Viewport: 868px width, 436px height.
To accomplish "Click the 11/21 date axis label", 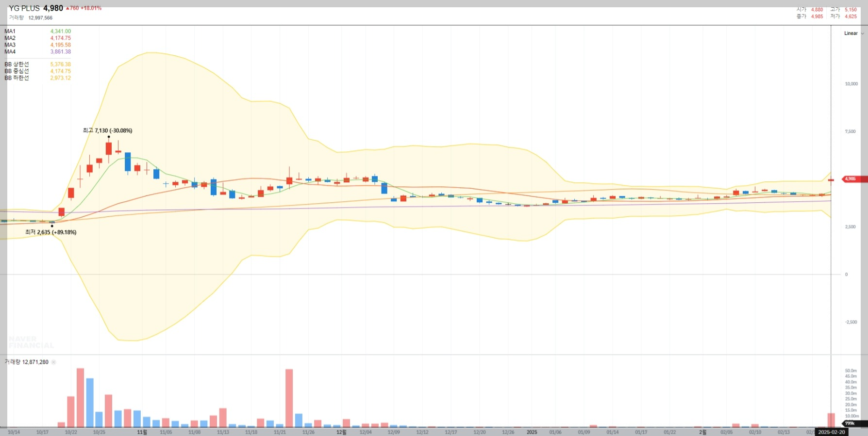I will (280, 432).
